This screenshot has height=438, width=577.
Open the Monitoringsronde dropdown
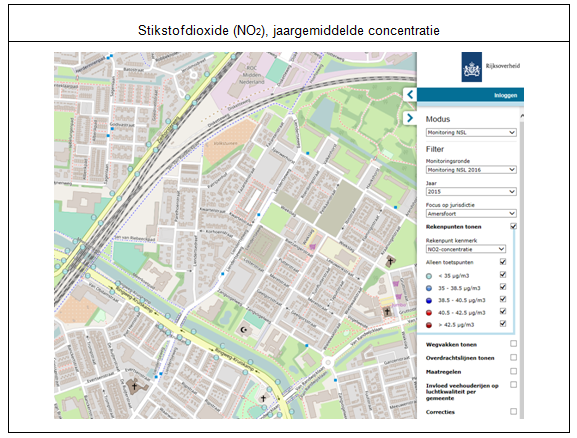click(471, 170)
